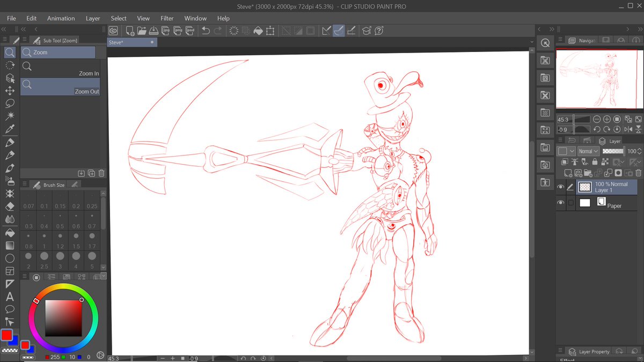Open the Navigator panel menu
Viewport: 644px width, 362px height.
561,40
